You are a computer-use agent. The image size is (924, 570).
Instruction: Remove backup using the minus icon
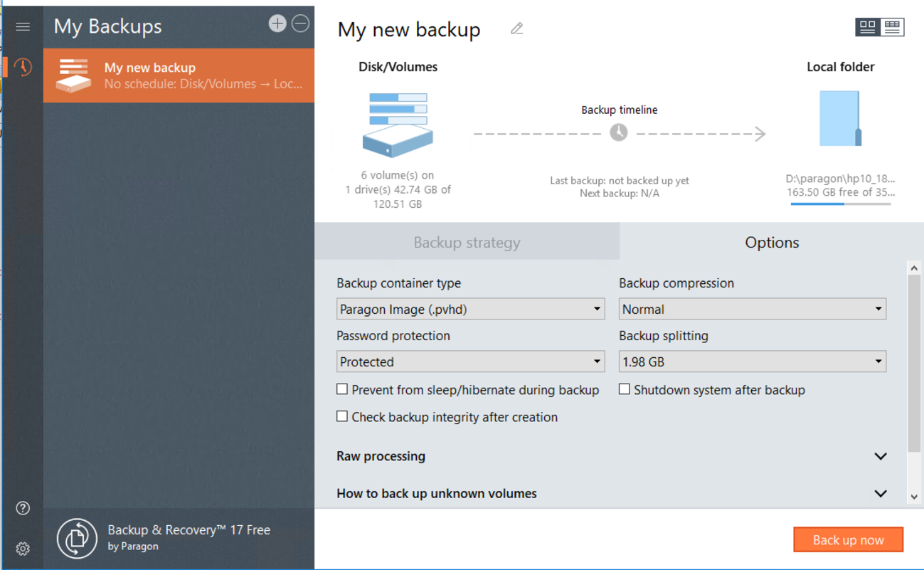pyautogui.click(x=301, y=23)
